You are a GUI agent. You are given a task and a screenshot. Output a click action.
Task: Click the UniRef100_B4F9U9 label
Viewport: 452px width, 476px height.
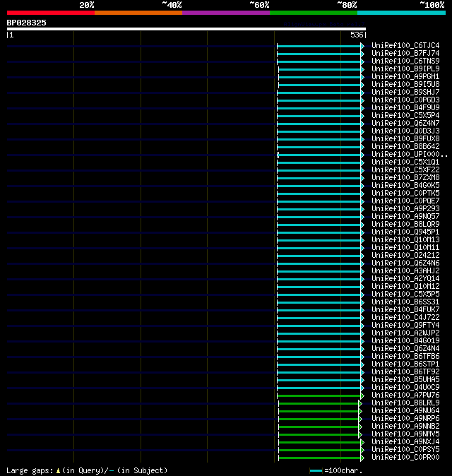tap(405, 108)
